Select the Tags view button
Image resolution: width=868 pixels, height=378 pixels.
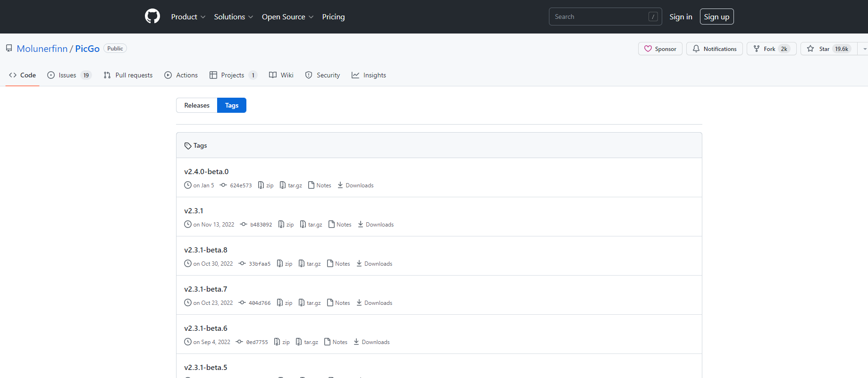(232, 105)
